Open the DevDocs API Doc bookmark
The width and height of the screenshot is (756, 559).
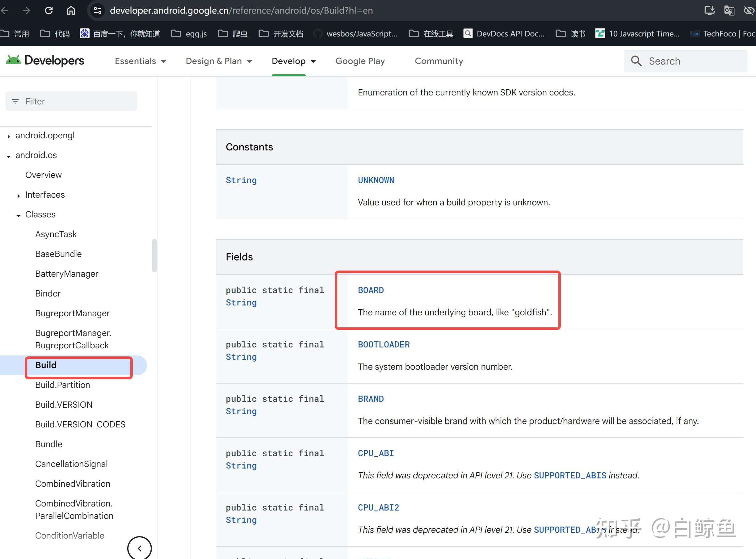(x=504, y=33)
